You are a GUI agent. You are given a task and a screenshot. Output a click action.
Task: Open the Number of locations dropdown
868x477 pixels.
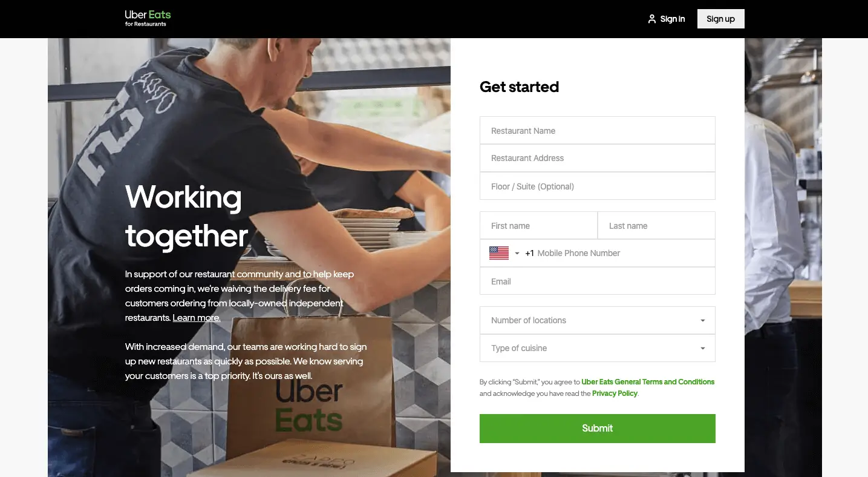tap(598, 320)
